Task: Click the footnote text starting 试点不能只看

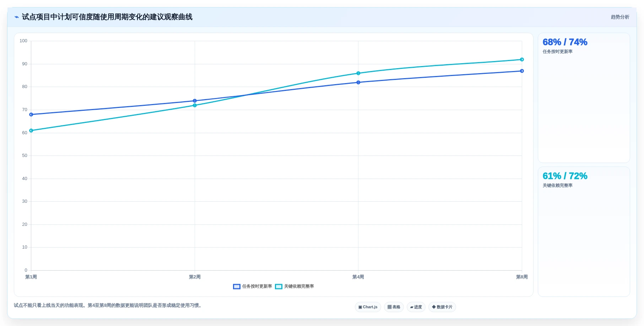Action: pyautogui.click(x=108, y=305)
